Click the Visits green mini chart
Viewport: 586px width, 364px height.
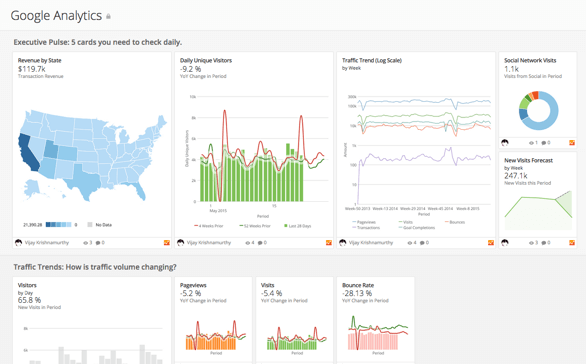tap(297, 338)
